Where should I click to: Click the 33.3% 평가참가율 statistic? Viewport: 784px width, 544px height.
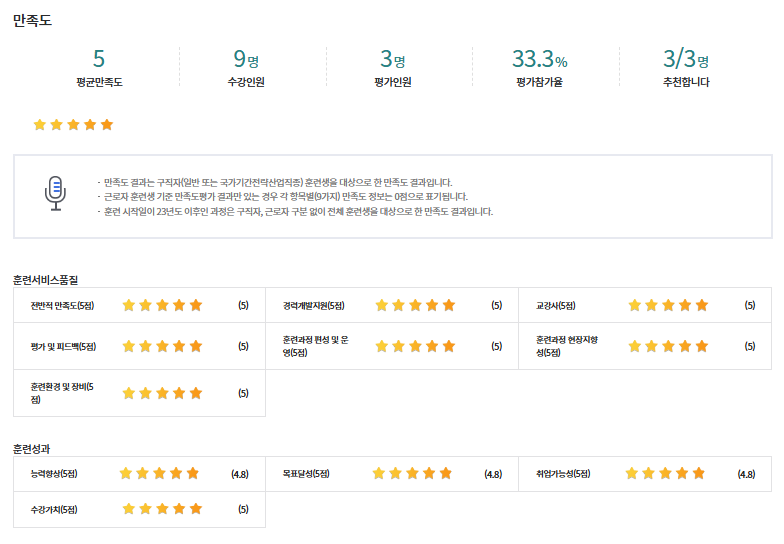(x=540, y=68)
